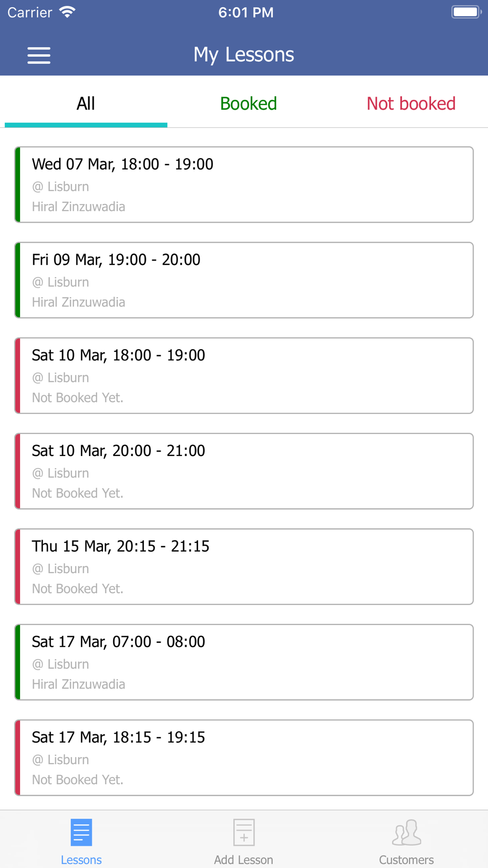Open Wed 07 Mar 18:00 lesson
The image size is (488, 868).
pos(244,185)
